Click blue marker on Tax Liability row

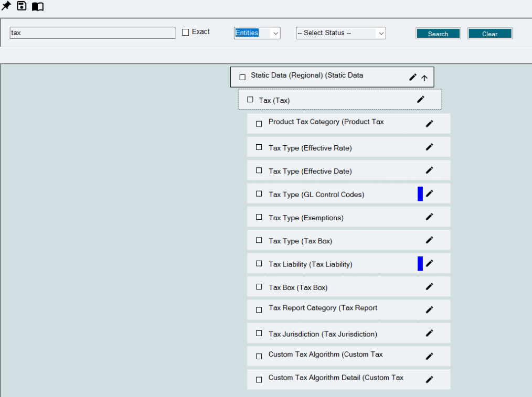pyautogui.click(x=420, y=264)
